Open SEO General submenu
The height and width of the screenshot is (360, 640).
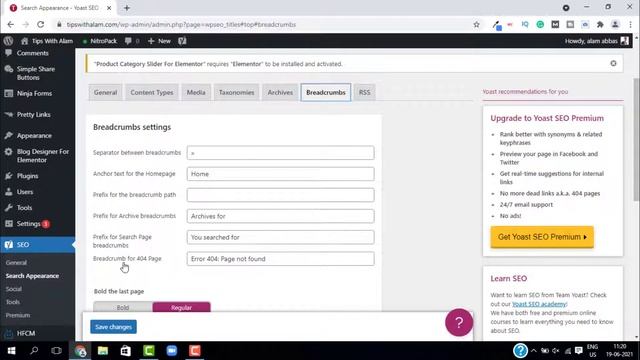[x=16, y=263]
